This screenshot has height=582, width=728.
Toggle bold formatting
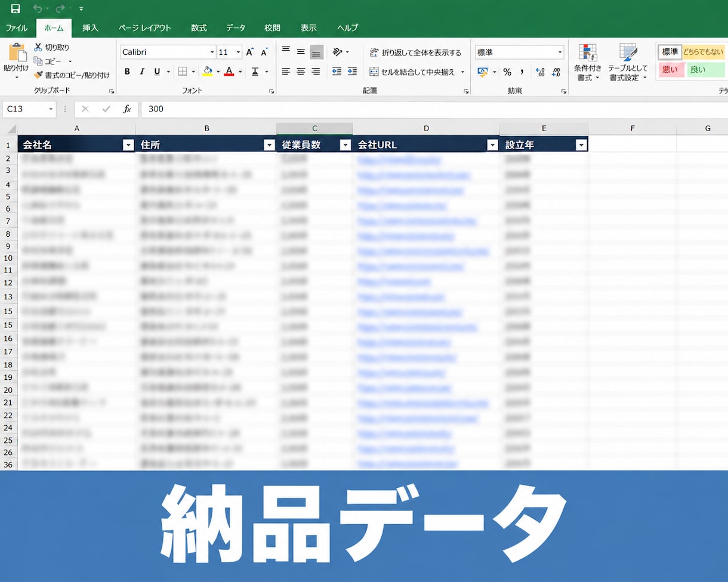127,72
